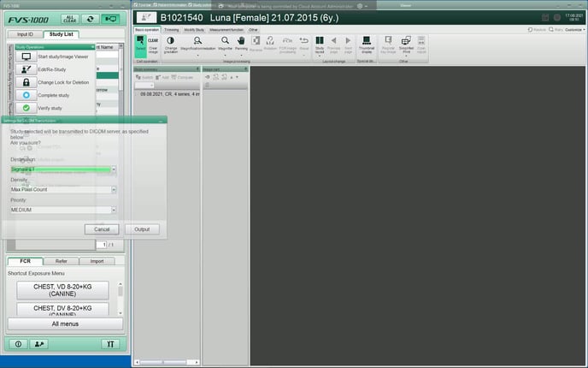Choose Verify study from Study Operations menu
588x368 pixels.
coord(49,108)
